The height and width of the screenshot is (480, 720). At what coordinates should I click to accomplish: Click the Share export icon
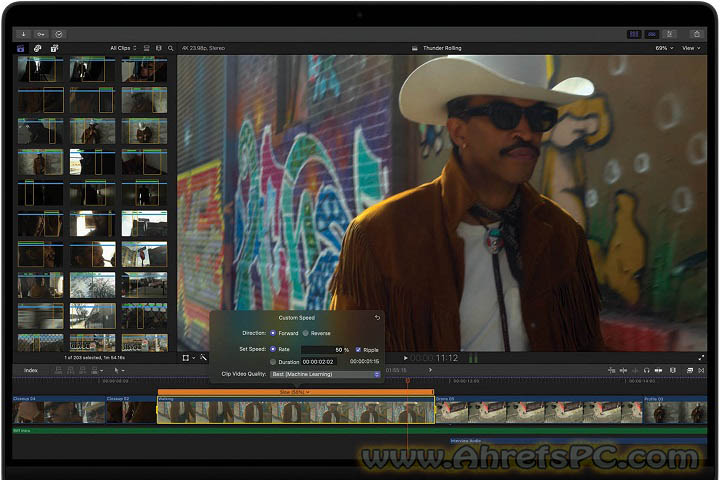(x=697, y=34)
